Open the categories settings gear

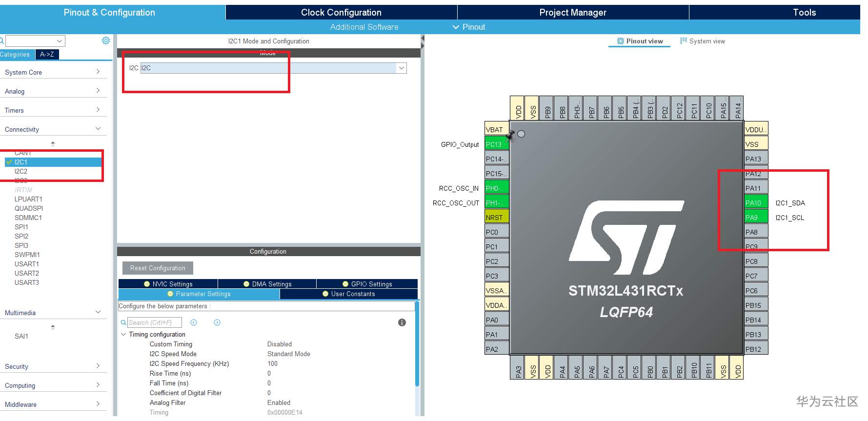tap(105, 40)
